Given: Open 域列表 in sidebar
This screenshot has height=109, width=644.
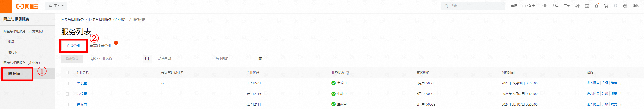Looking at the screenshot, I should click(x=12, y=52).
